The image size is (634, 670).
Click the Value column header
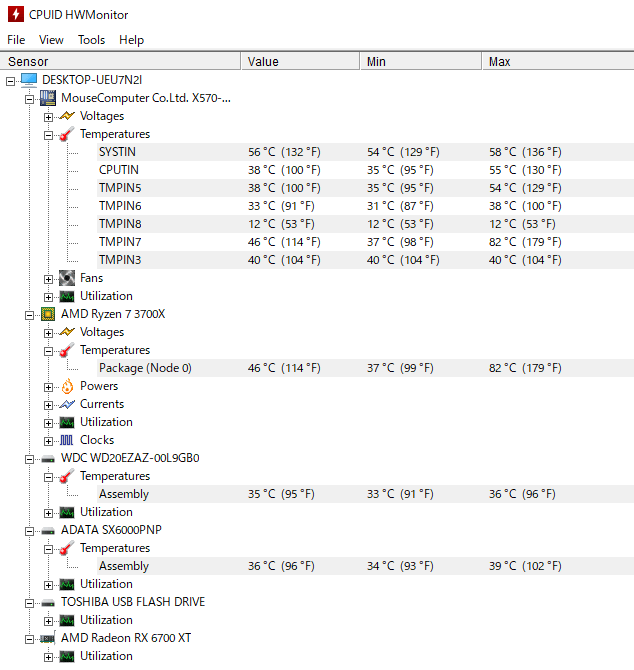301,62
